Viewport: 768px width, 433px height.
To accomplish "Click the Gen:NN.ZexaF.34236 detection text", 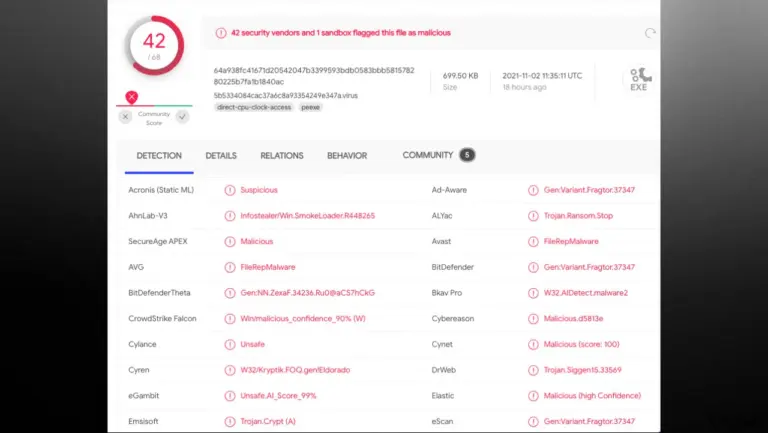I will 308,293.
